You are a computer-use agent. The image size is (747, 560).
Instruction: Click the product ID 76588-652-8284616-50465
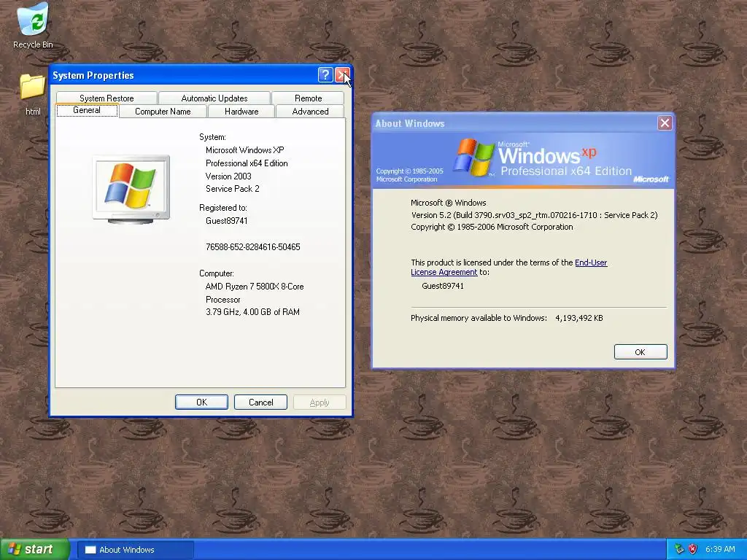tap(253, 246)
